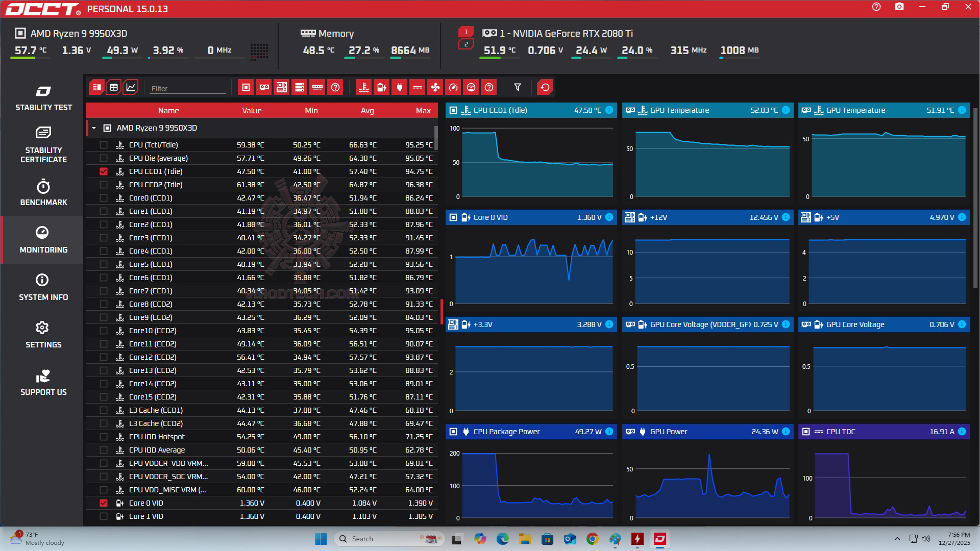The image size is (980, 551).
Task: Click the funnel filter icon
Action: coord(517,87)
